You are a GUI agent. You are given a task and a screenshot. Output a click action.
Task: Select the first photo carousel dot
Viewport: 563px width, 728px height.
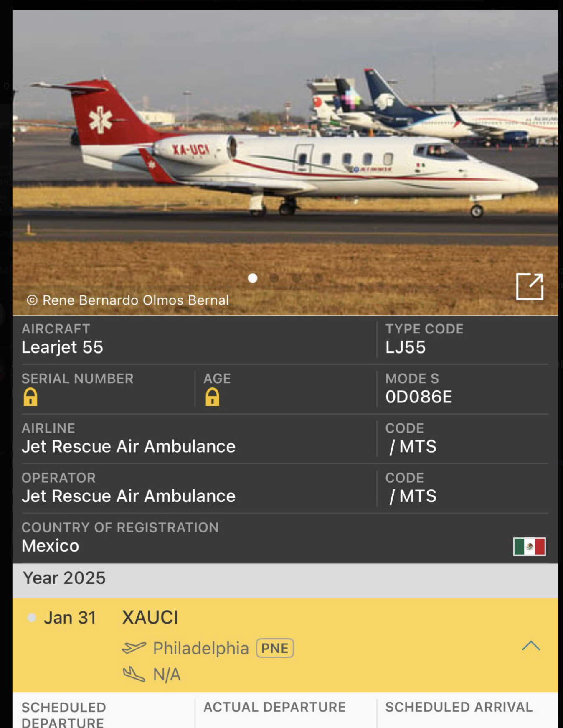pos(253,278)
